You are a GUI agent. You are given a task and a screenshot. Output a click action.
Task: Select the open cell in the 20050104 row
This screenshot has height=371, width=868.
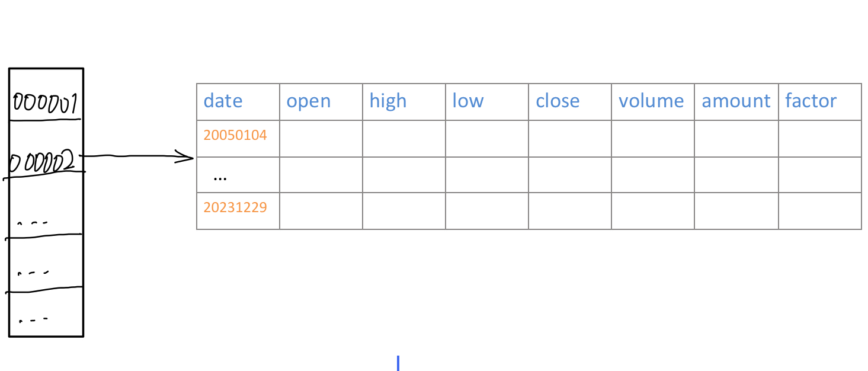point(321,139)
